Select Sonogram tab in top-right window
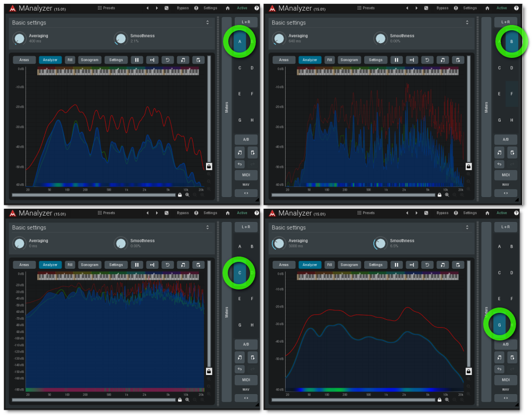This screenshot has width=532, height=418. tap(349, 59)
